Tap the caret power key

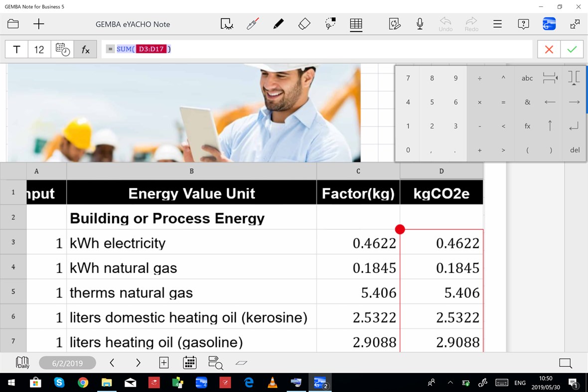[x=503, y=78]
